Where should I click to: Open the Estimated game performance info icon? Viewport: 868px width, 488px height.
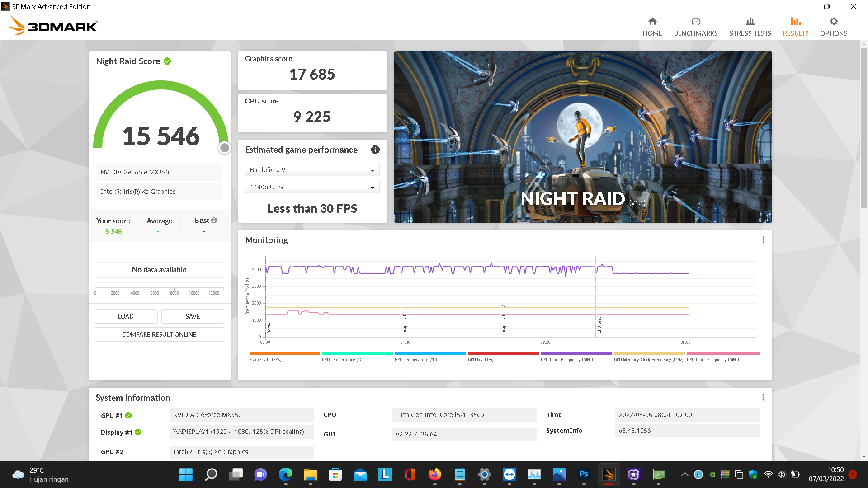click(375, 150)
